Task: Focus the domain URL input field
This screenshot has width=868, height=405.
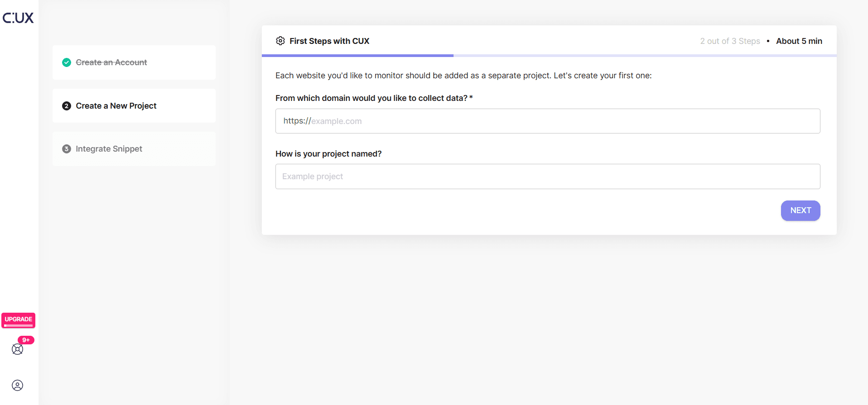Action: point(548,121)
